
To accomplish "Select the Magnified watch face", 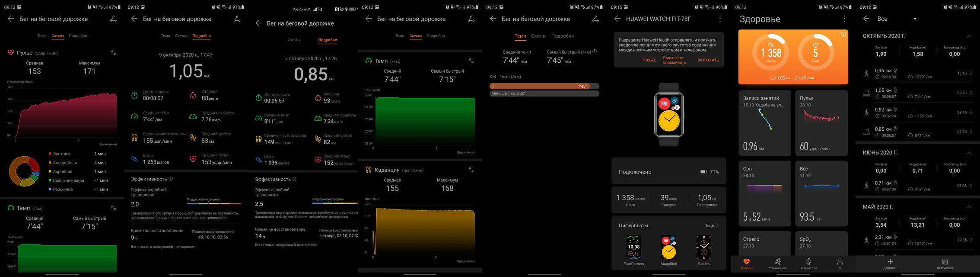I will pos(668,250).
